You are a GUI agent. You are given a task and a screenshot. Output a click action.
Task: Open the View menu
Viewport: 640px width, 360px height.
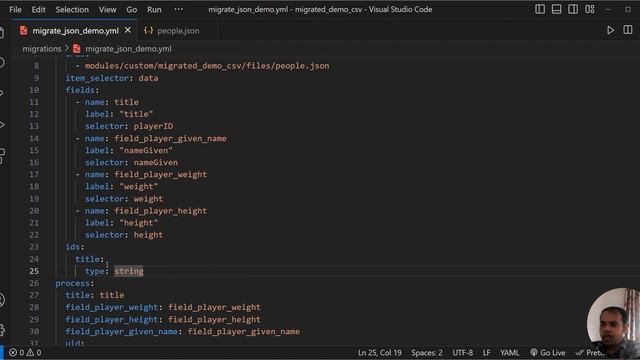(107, 9)
